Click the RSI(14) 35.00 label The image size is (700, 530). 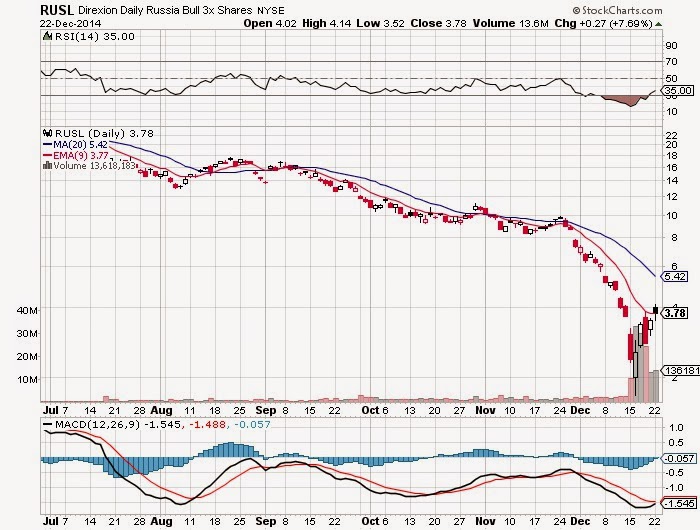point(95,37)
